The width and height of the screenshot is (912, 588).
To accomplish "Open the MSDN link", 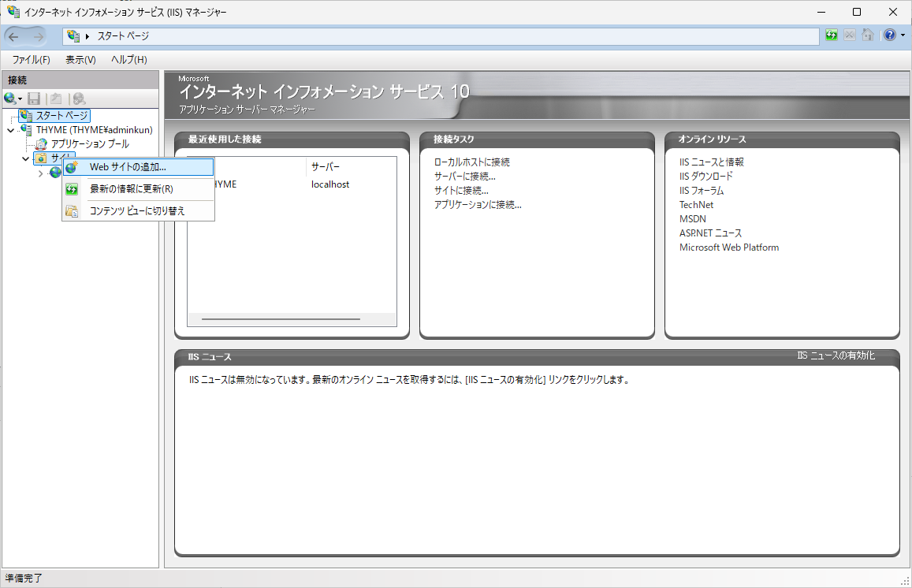I will click(x=693, y=218).
